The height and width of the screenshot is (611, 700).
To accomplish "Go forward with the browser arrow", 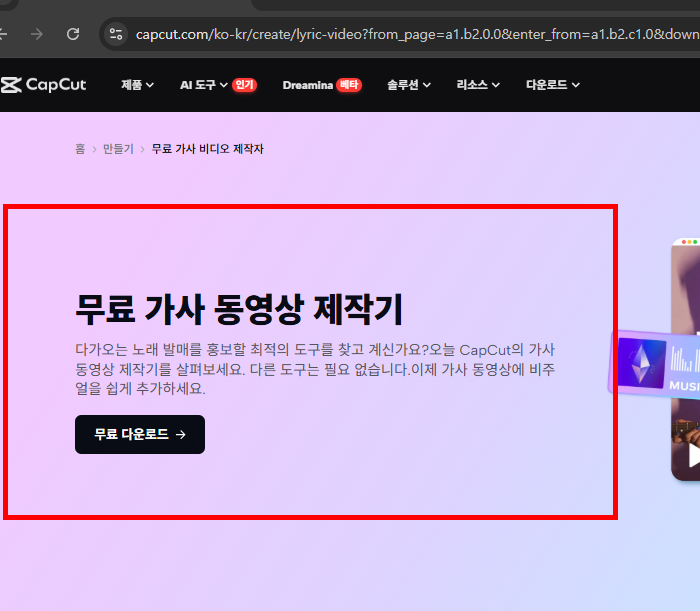I will pos(37,34).
